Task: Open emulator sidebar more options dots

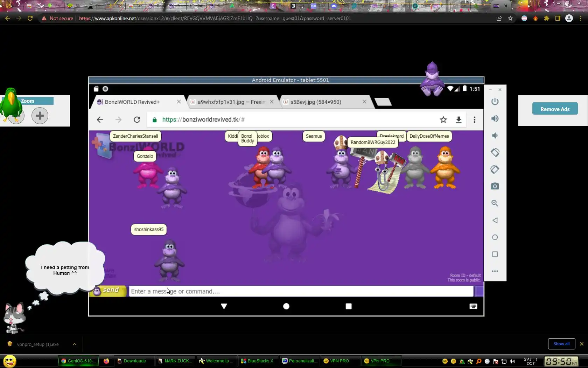Action: 495,271
